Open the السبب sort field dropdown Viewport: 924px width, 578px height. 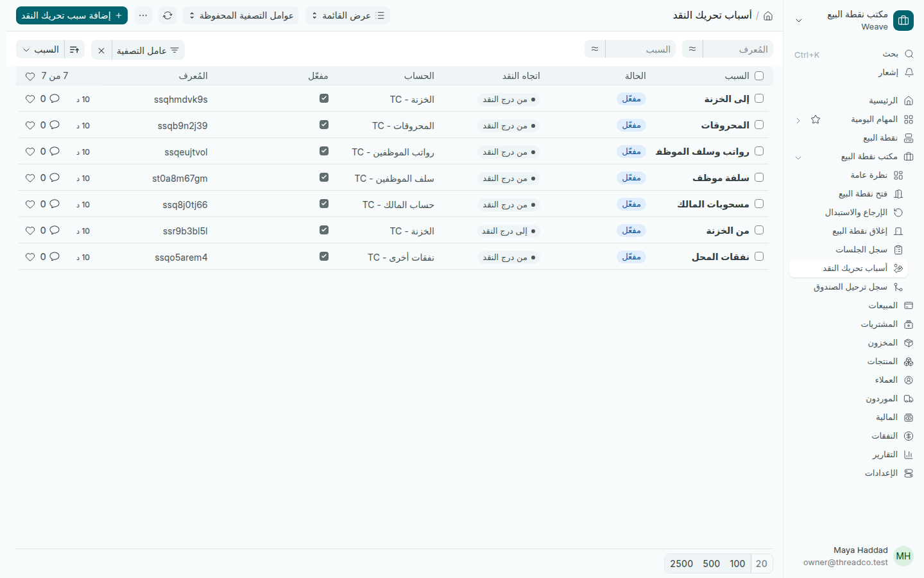point(41,49)
